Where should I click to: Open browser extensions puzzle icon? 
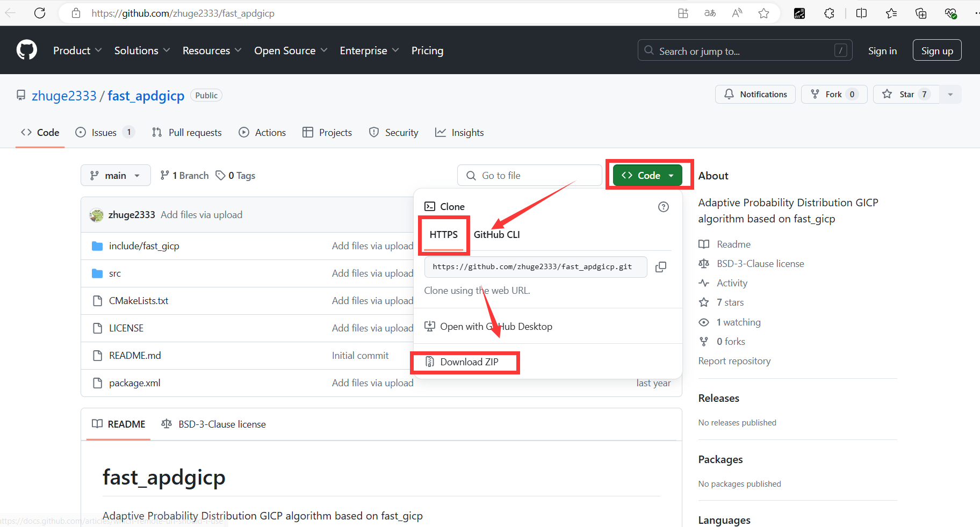[829, 13]
